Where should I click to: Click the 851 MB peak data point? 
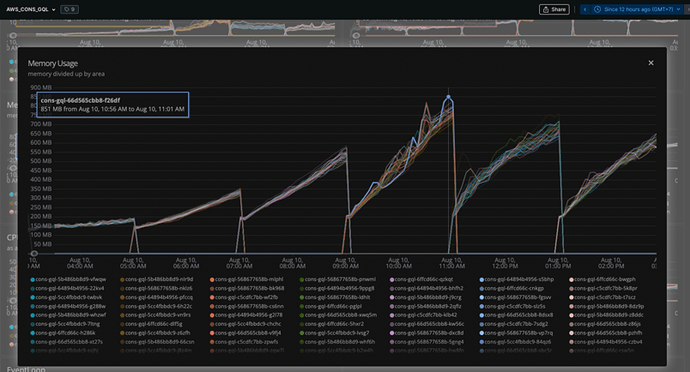tap(448, 96)
